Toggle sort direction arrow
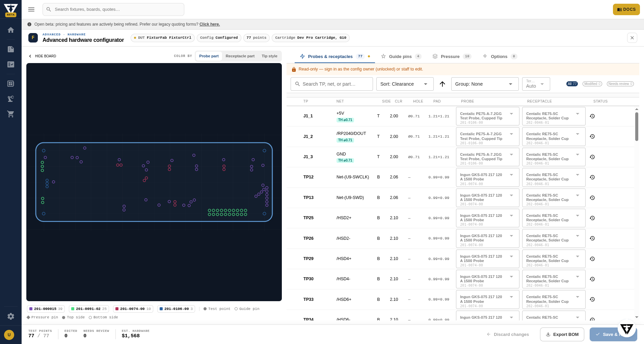Screen dimensions: 644x344 point(442,84)
